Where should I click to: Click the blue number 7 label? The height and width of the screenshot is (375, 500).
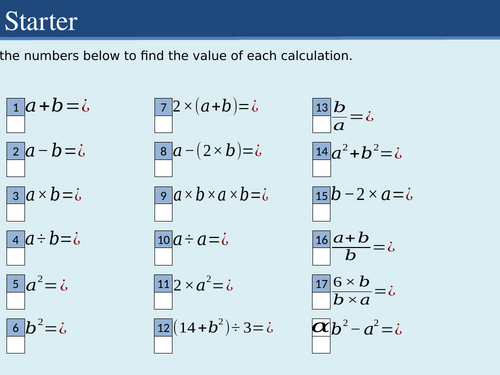163,107
